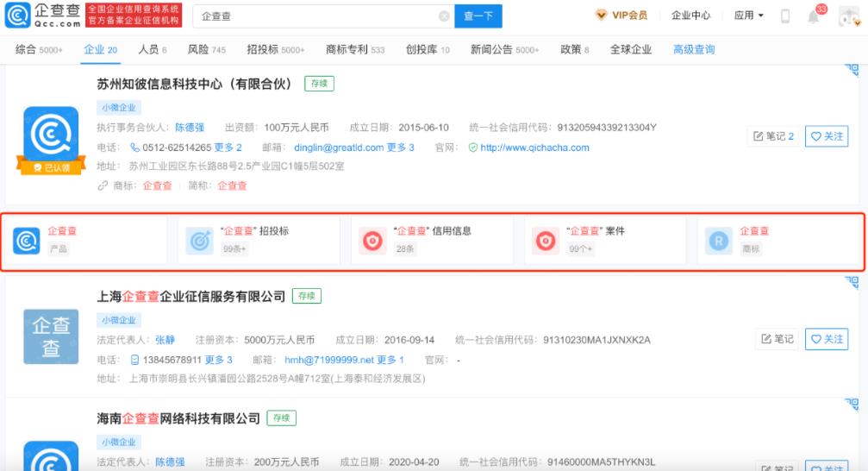
Task: Click 笔记 2 button for 苏州知彼
Action: pos(773,136)
